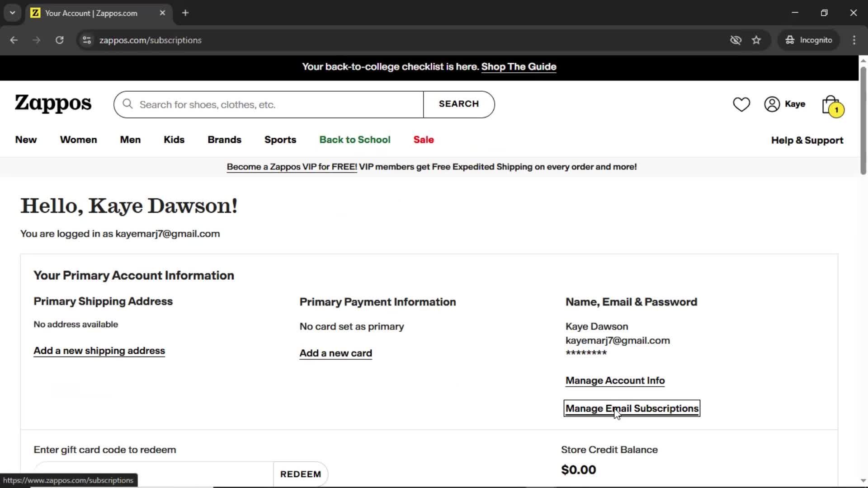Click Add a new shipping address
The height and width of the screenshot is (488, 868).
pyautogui.click(x=99, y=351)
